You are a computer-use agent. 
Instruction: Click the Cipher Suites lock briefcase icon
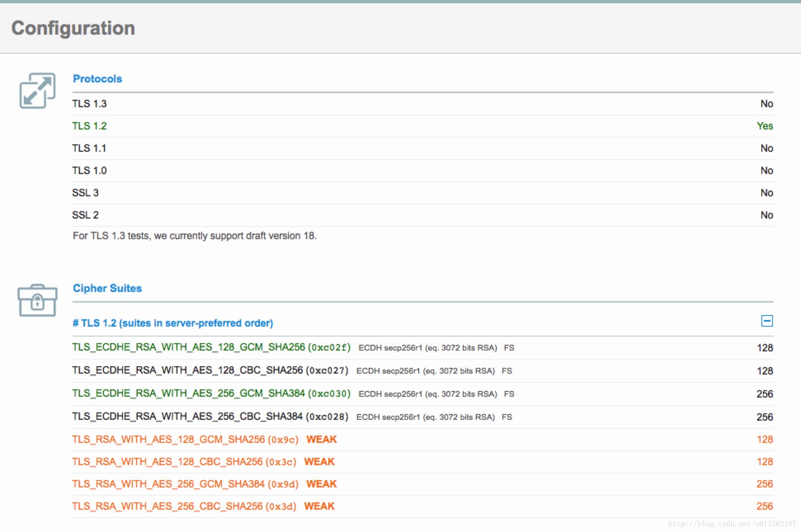(x=38, y=300)
